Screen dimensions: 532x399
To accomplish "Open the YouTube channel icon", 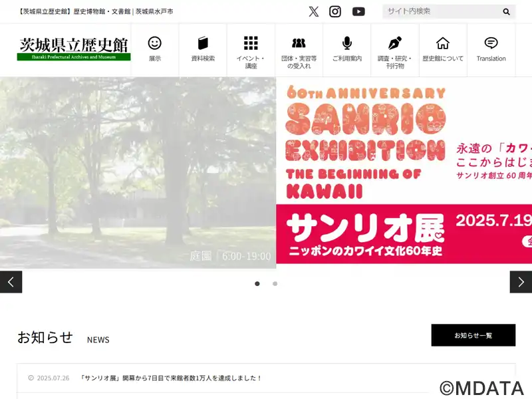I will tap(358, 11).
